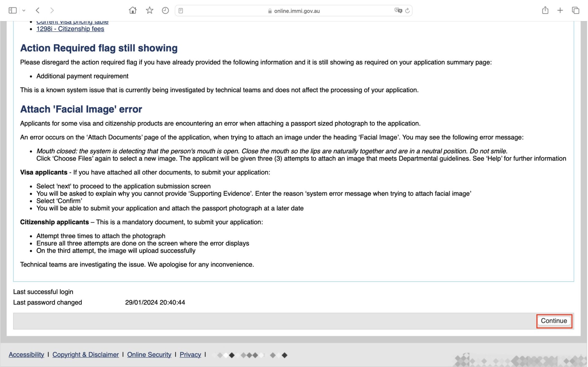Open the Privacy footer link
The width and height of the screenshot is (588, 367).
190,354
